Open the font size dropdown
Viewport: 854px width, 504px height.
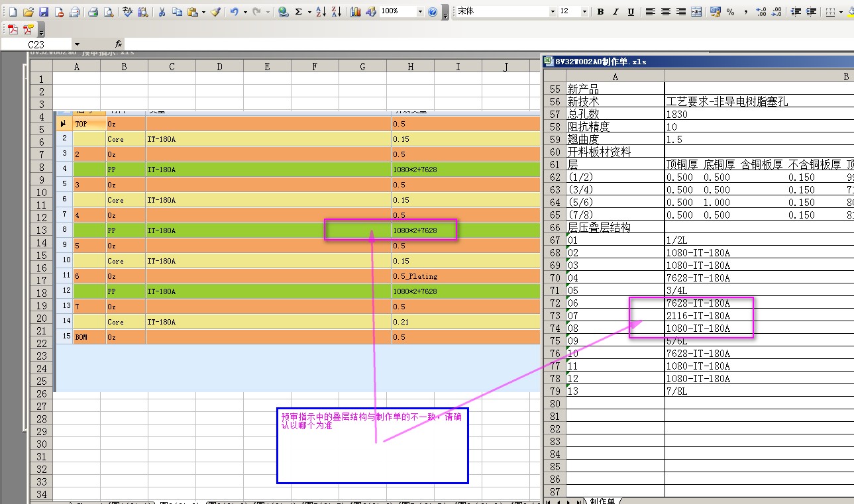click(x=584, y=12)
